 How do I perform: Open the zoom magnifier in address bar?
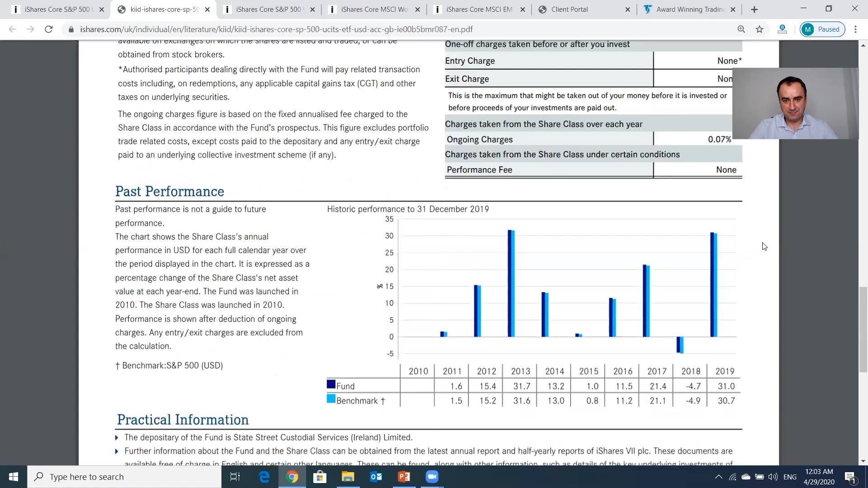(x=741, y=29)
